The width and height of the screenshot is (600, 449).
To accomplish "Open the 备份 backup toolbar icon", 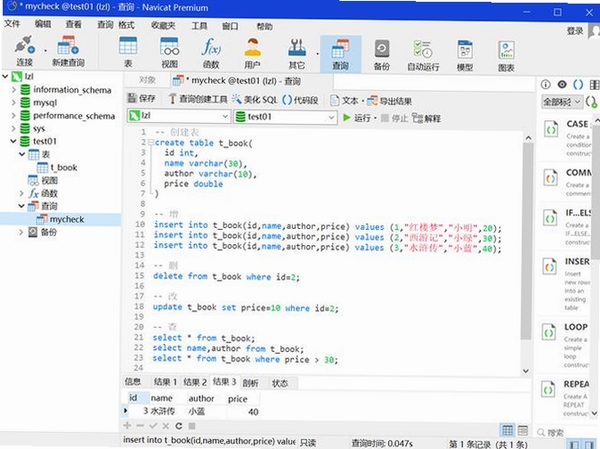I will pos(382,54).
